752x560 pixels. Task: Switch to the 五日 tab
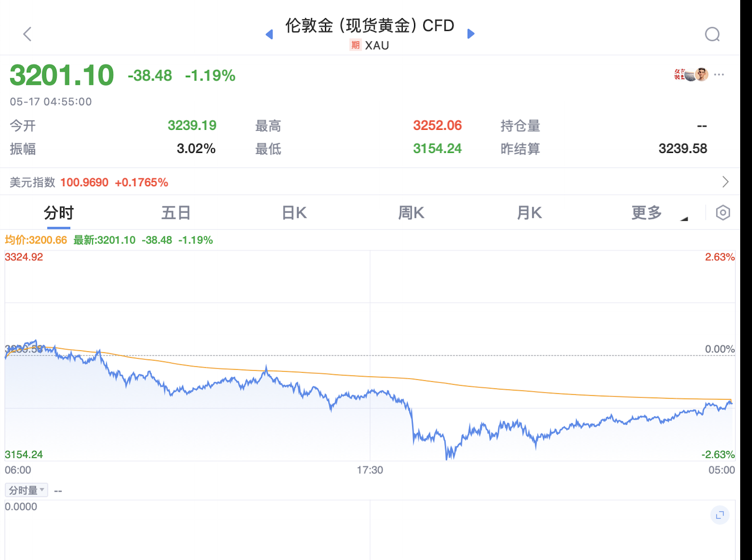(176, 213)
